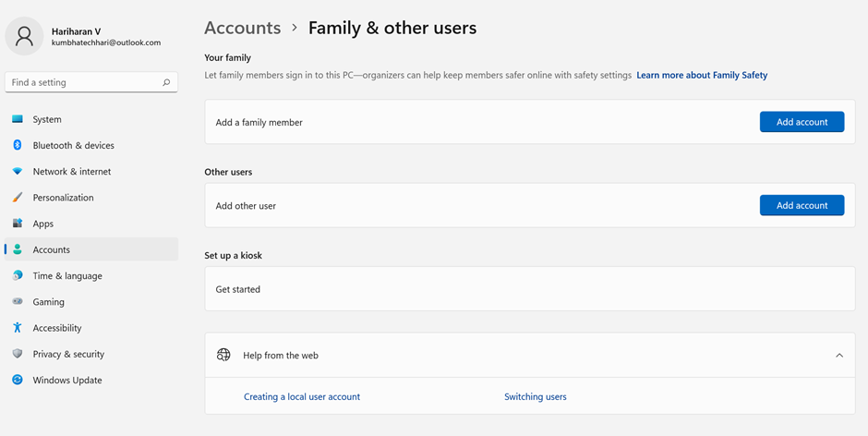Focus the Find a setting search field
868x436 pixels.
91,82
